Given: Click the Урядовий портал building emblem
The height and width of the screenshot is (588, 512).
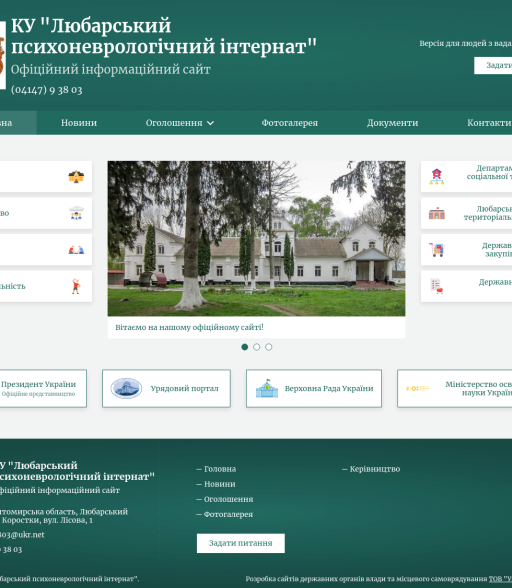Looking at the screenshot, I should 126,388.
